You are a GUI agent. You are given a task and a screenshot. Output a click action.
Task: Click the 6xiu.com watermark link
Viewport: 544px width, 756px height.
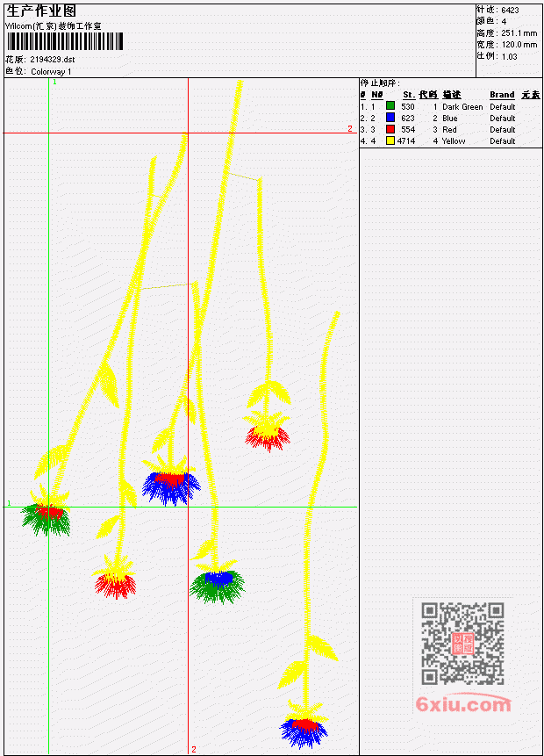(x=463, y=704)
